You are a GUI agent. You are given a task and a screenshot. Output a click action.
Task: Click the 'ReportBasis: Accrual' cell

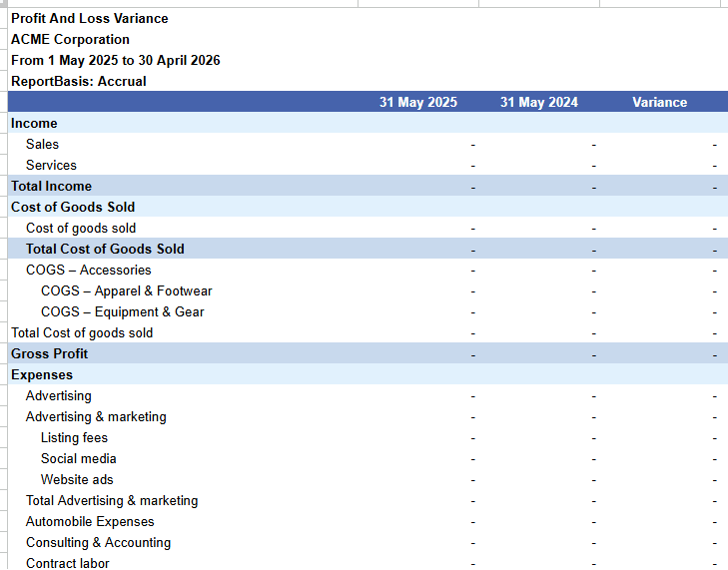pos(79,81)
